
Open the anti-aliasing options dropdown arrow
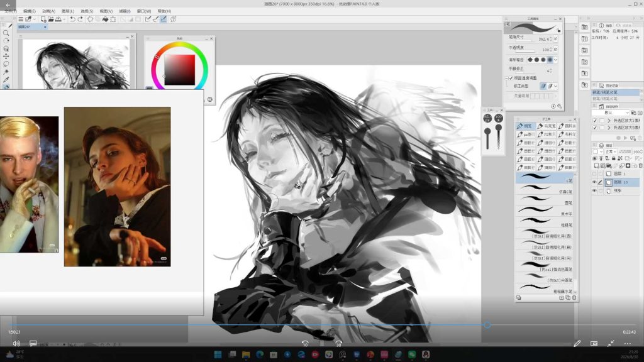(x=556, y=60)
